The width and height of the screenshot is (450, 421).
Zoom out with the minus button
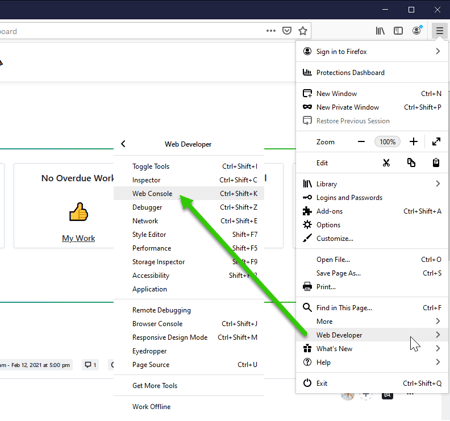(361, 142)
